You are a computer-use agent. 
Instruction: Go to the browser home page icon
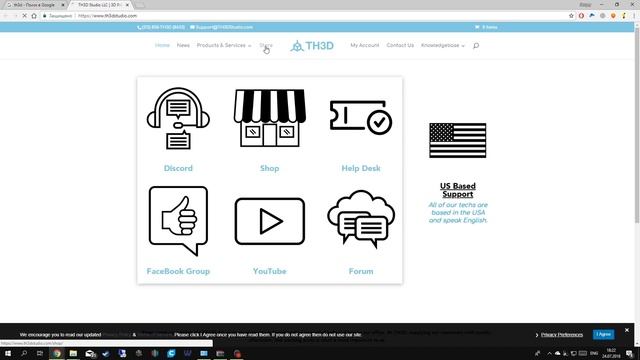point(34,16)
